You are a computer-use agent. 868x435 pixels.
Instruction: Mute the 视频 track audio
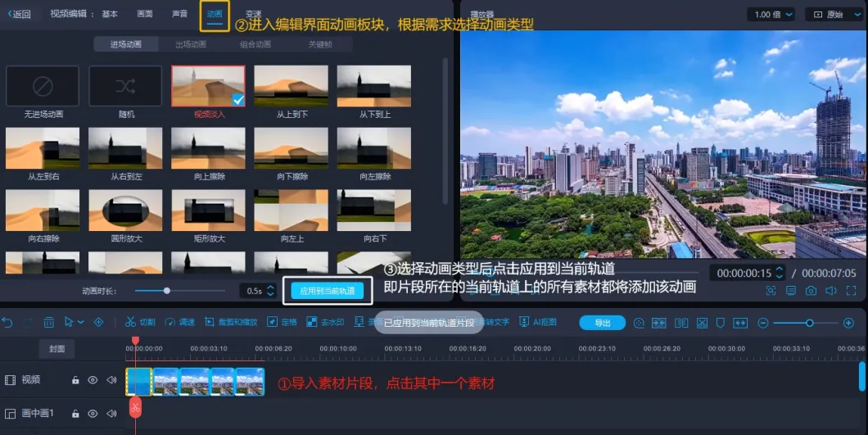click(x=111, y=380)
